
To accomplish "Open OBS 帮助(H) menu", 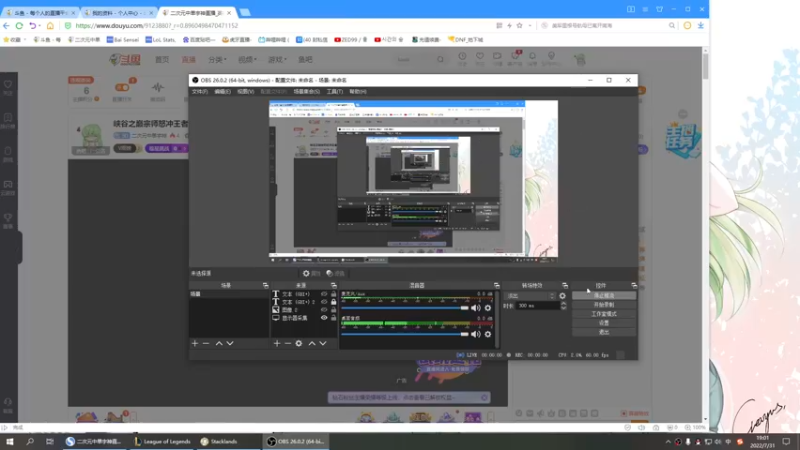I will point(358,92).
